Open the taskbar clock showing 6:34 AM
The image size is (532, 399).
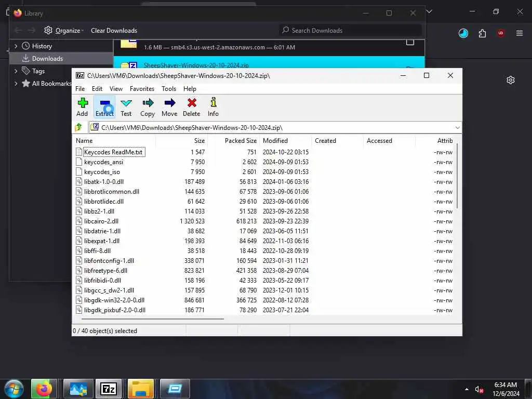point(506,389)
